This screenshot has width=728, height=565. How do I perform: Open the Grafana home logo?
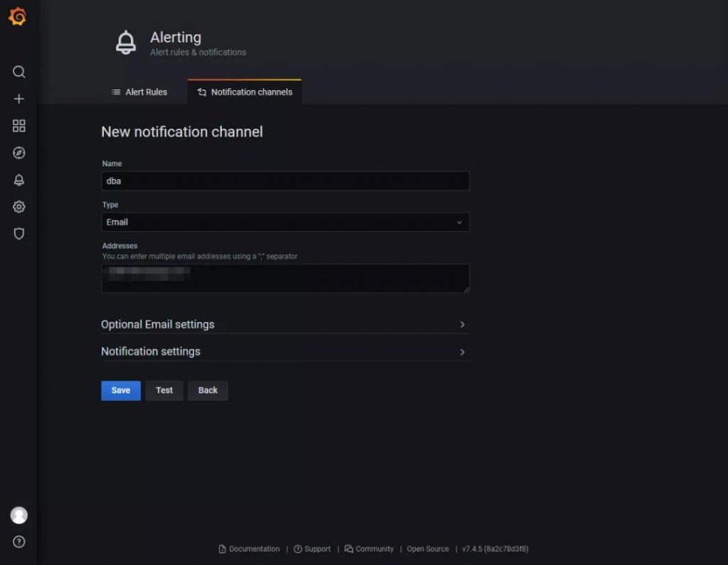pyautogui.click(x=18, y=17)
